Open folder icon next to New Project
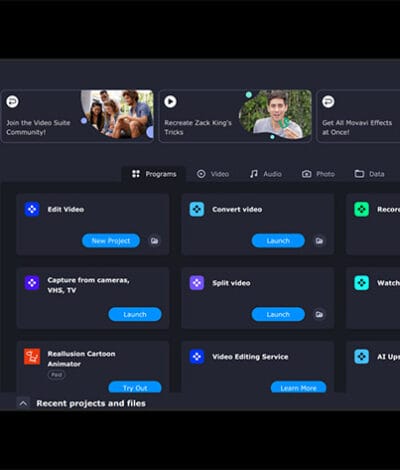Image resolution: width=400 pixels, height=470 pixels. coord(154,241)
